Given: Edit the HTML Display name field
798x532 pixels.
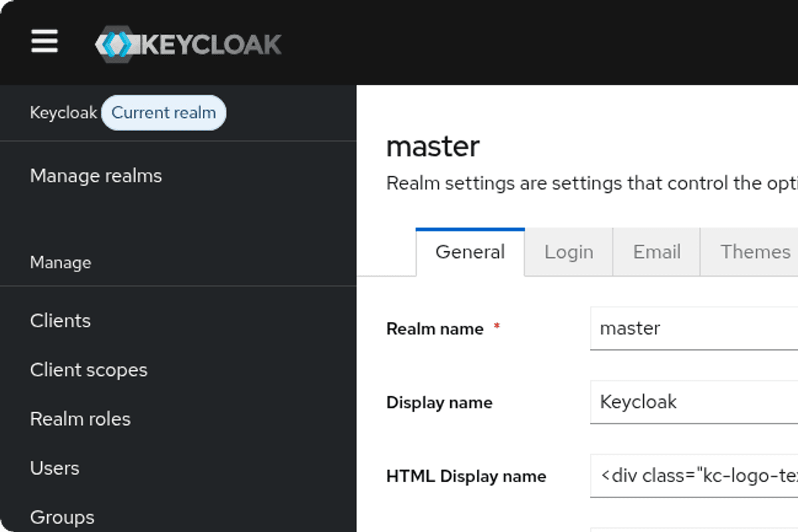Looking at the screenshot, I should [694, 476].
